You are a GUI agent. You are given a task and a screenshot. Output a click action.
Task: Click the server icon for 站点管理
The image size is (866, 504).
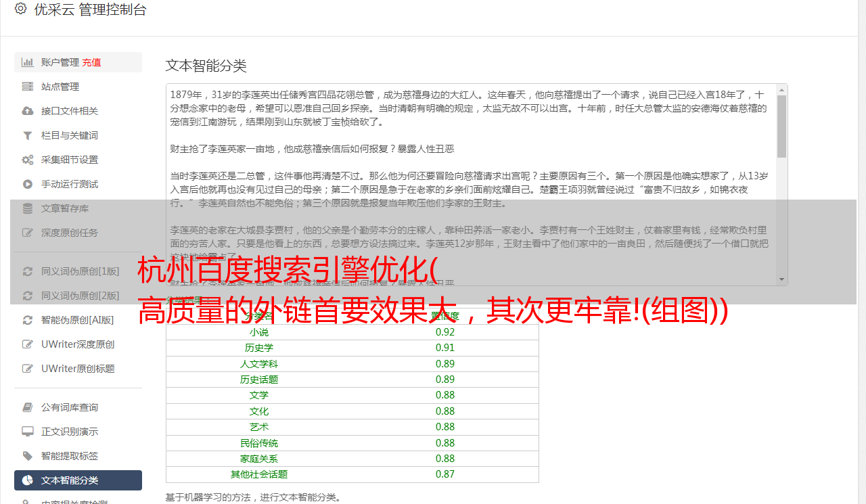(28, 87)
